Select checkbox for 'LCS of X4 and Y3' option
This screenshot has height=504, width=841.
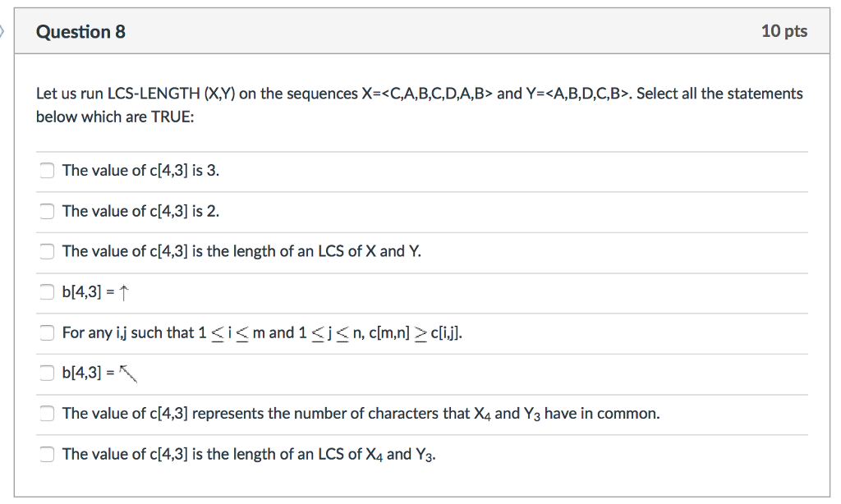tap(47, 454)
